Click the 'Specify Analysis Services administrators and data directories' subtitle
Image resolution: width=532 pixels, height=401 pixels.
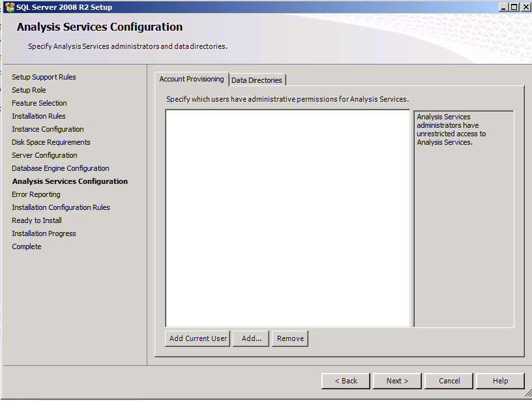128,46
